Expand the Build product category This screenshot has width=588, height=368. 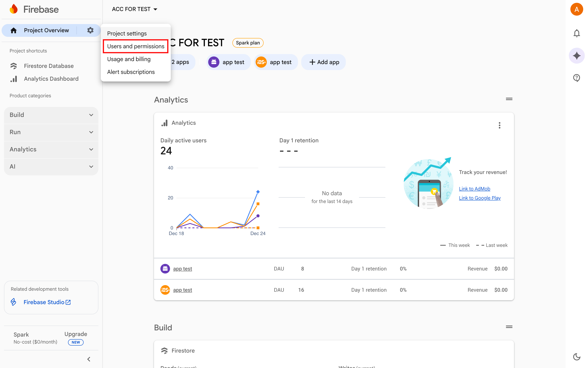(51, 115)
